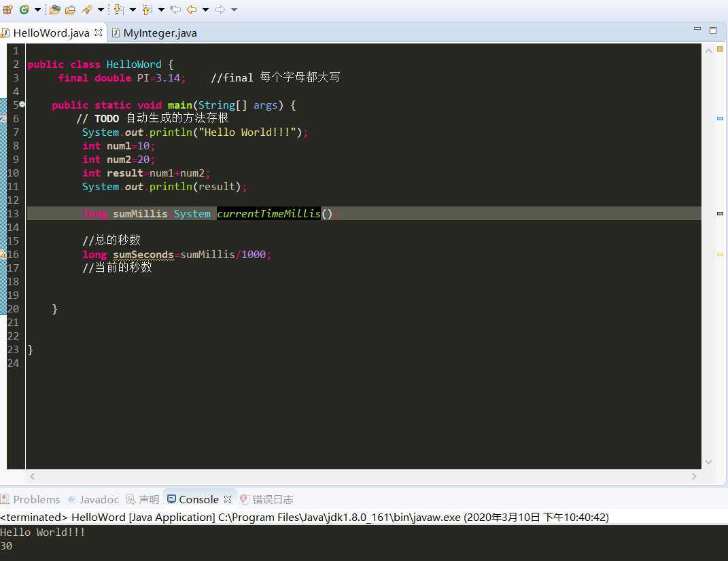Open the 声明 (Declaration) view tab

[143, 499]
